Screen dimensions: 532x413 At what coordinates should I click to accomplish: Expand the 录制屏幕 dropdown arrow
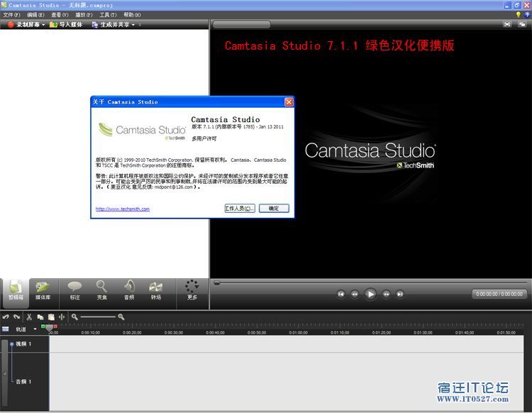pyautogui.click(x=43, y=25)
